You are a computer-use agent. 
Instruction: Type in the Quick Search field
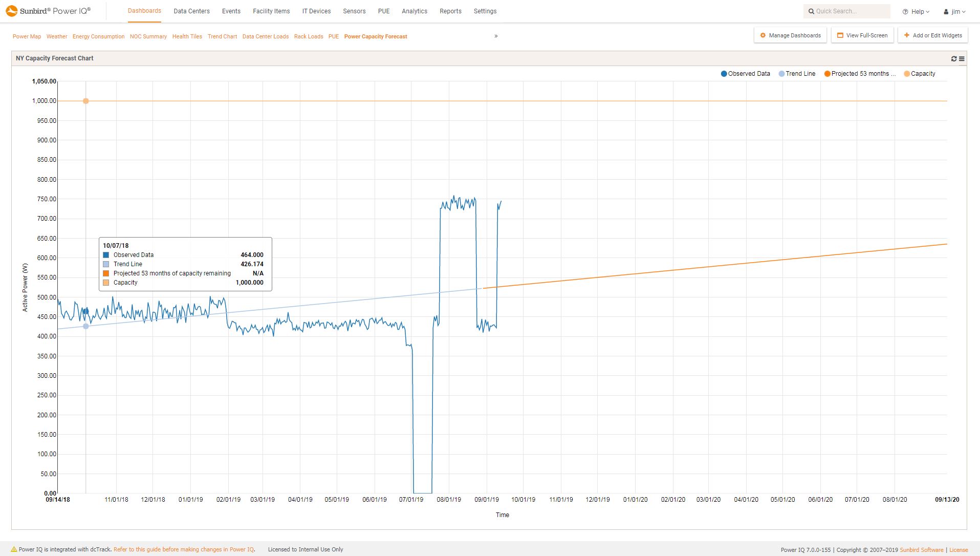pyautogui.click(x=850, y=11)
